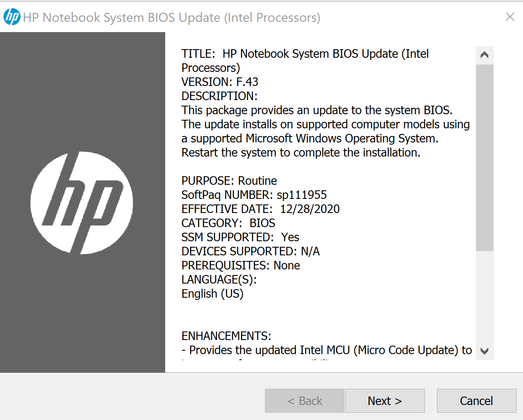Click the scroll up arrow

pyautogui.click(x=484, y=55)
